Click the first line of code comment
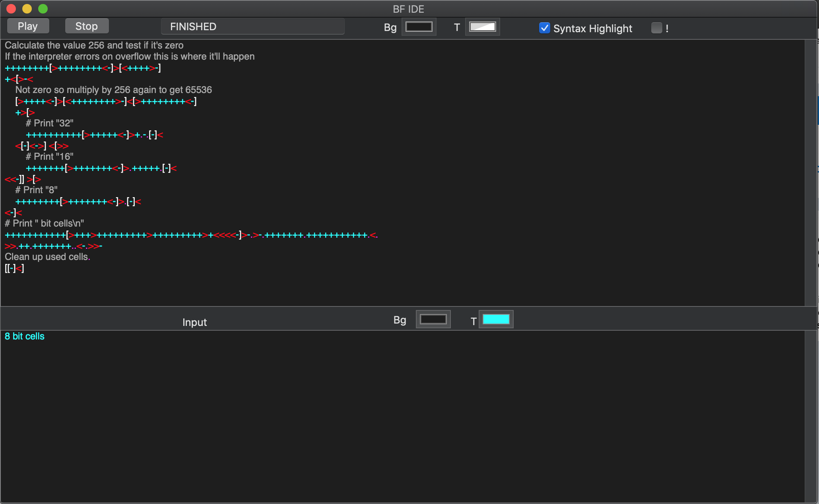This screenshot has width=819, height=504. (x=94, y=45)
